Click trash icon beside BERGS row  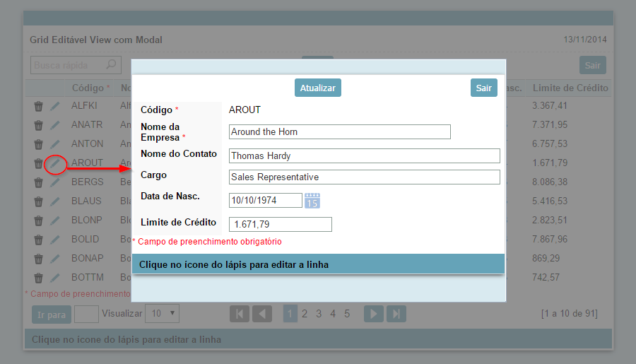tap(39, 182)
